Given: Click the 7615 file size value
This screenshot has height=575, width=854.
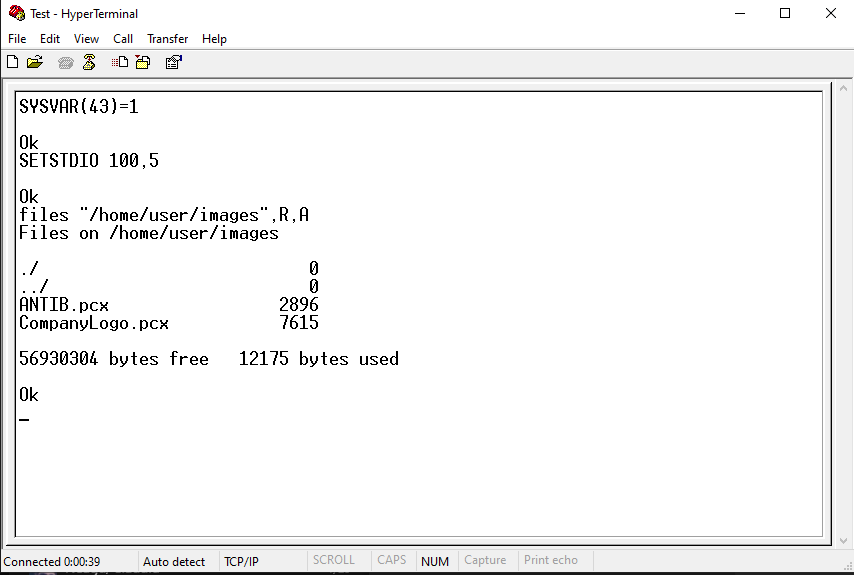Looking at the screenshot, I should (x=298, y=323).
